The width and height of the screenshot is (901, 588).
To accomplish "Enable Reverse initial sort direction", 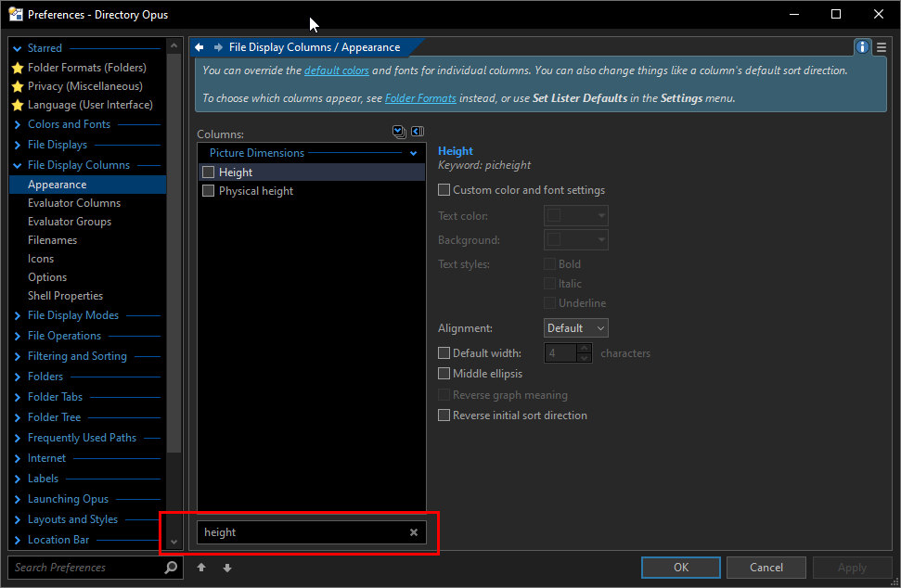I will click(x=444, y=415).
